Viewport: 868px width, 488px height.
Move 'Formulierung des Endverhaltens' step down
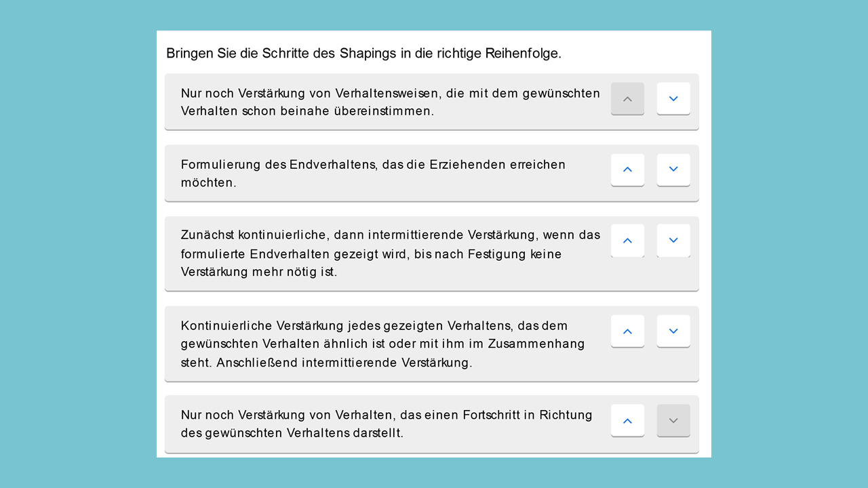click(x=673, y=169)
